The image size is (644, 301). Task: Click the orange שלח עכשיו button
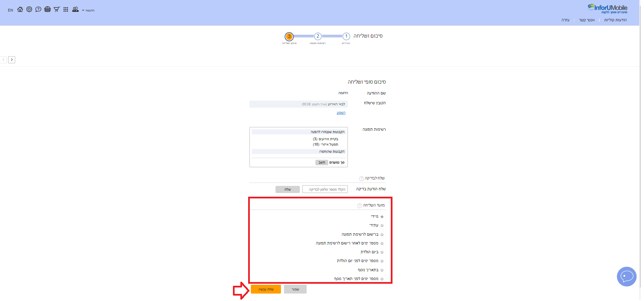tap(266, 289)
